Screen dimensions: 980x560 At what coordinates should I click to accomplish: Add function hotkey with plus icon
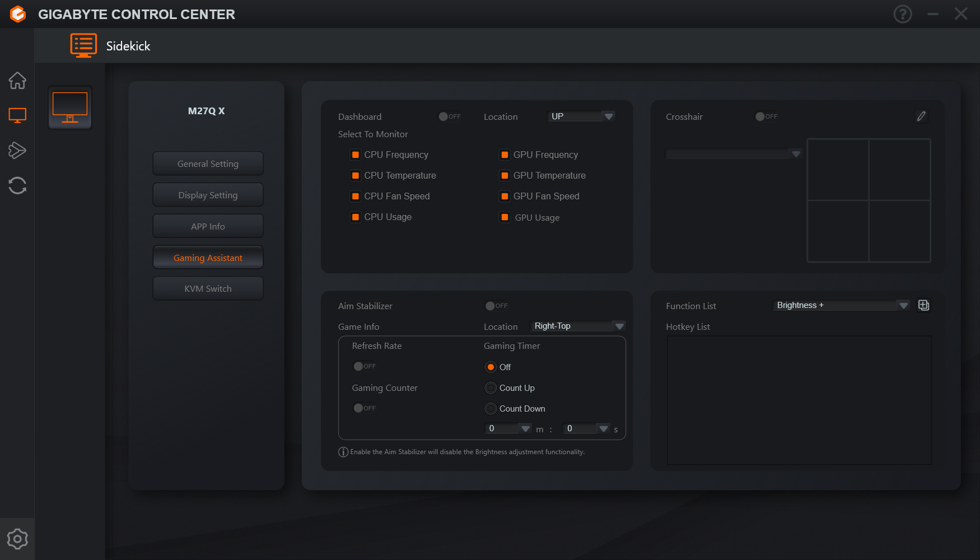pos(924,305)
